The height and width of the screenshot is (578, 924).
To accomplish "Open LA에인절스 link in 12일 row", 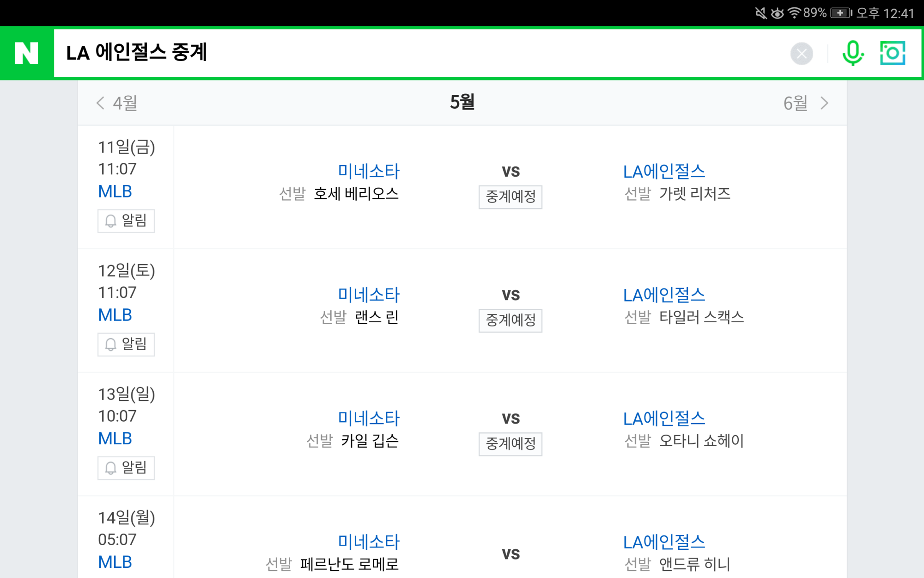I will 664,295.
